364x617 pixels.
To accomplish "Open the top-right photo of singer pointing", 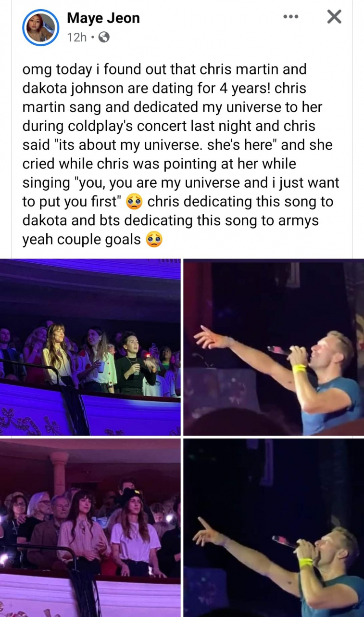I will [x=274, y=347].
